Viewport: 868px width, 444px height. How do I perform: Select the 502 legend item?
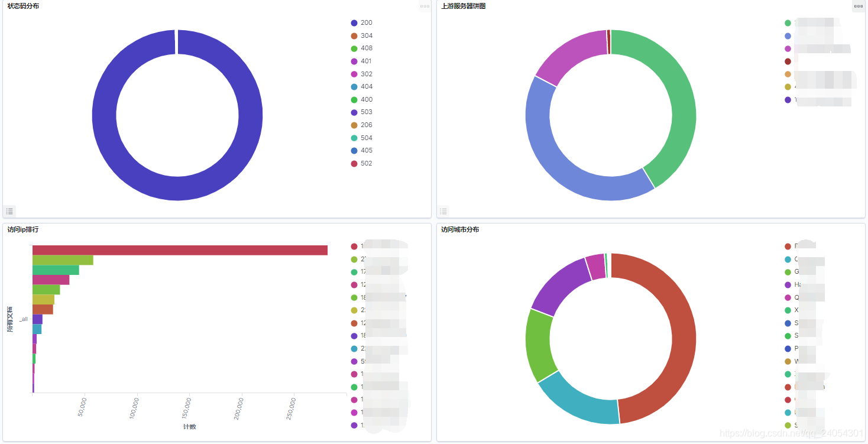pos(362,164)
